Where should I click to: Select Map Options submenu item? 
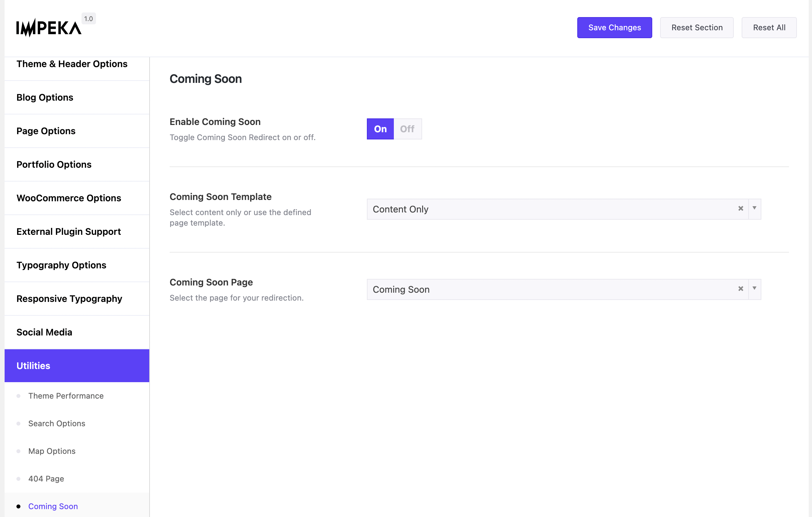pos(52,451)
